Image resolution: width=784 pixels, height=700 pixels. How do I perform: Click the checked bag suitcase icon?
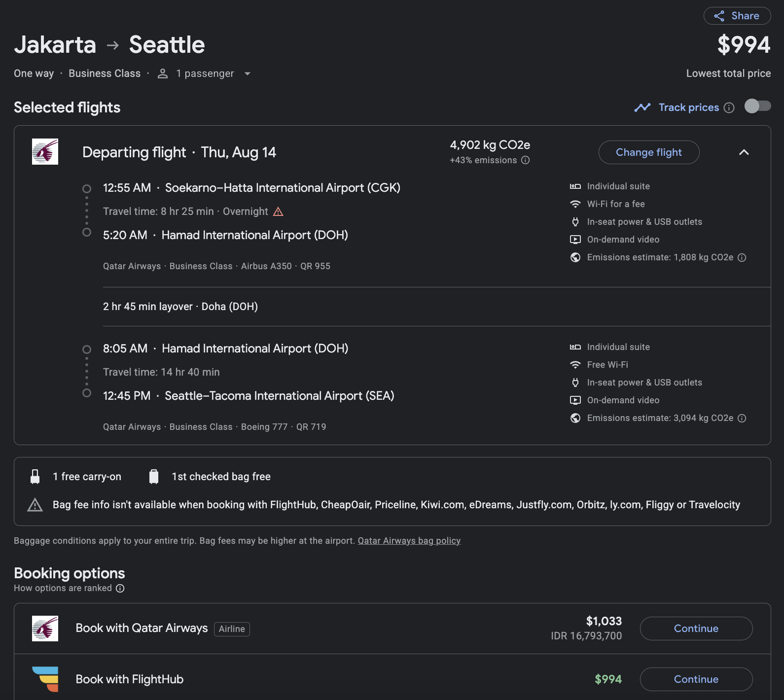(x=154, y=477)
